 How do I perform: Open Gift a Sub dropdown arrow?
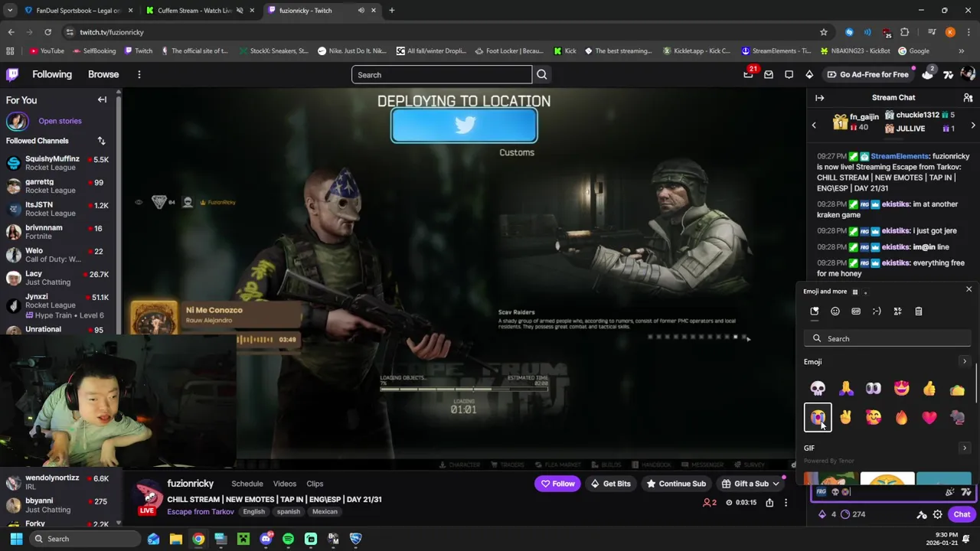[x=776, y=484]
